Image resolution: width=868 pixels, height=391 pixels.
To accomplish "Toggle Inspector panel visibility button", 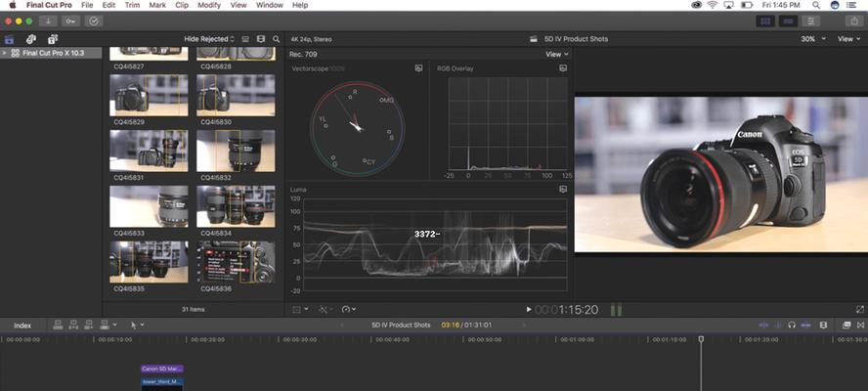I will point(811,22).
